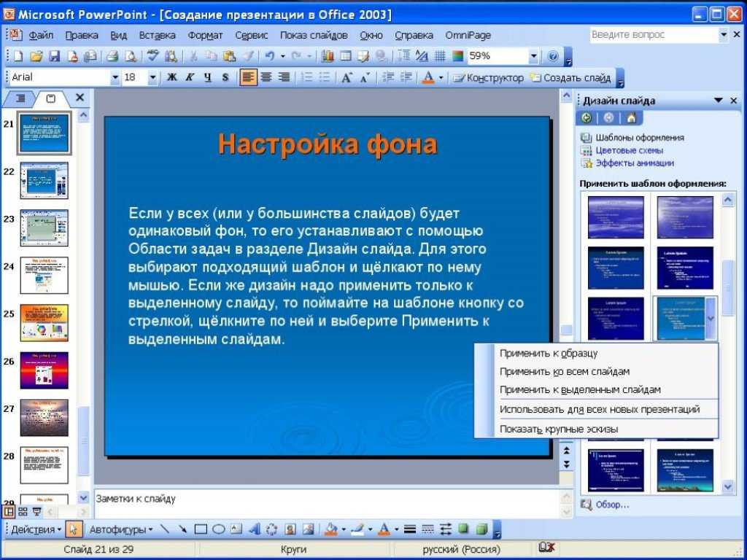Open the font size 18 dropdown
This screenshot has width=747, height=560.
pos(152,77)
